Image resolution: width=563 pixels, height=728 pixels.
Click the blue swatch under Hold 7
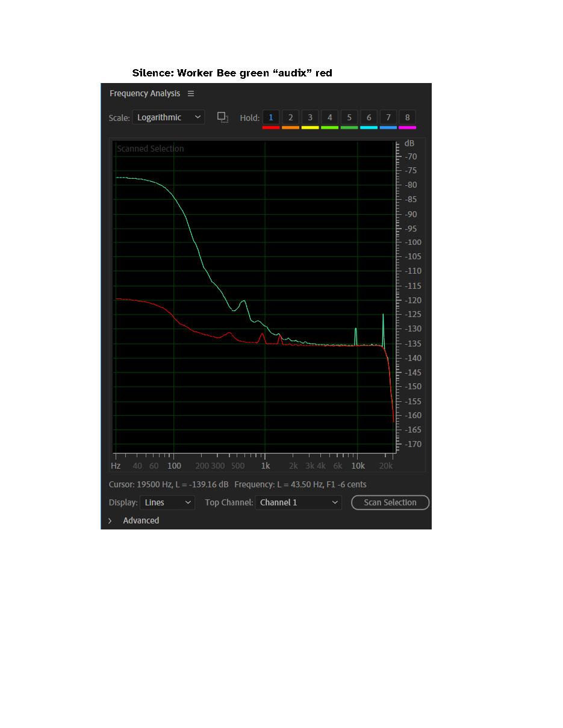click(x=388, y=128)
